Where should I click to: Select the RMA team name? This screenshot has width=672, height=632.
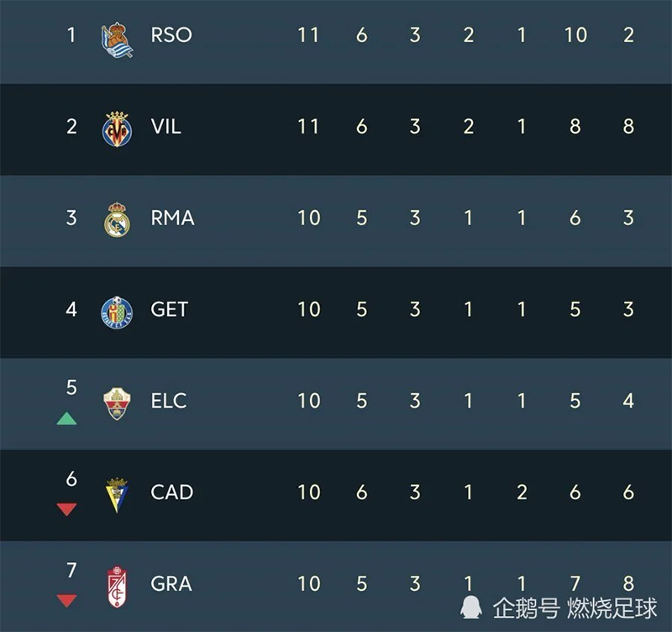pyautogui.click(x=172, y=218)
